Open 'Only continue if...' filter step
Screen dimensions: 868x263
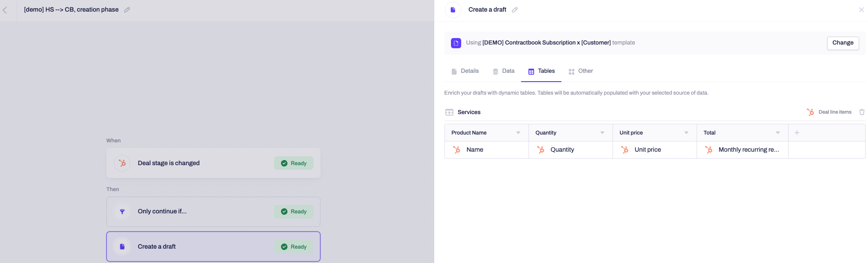pyautogui.click(x=213, y=212)
